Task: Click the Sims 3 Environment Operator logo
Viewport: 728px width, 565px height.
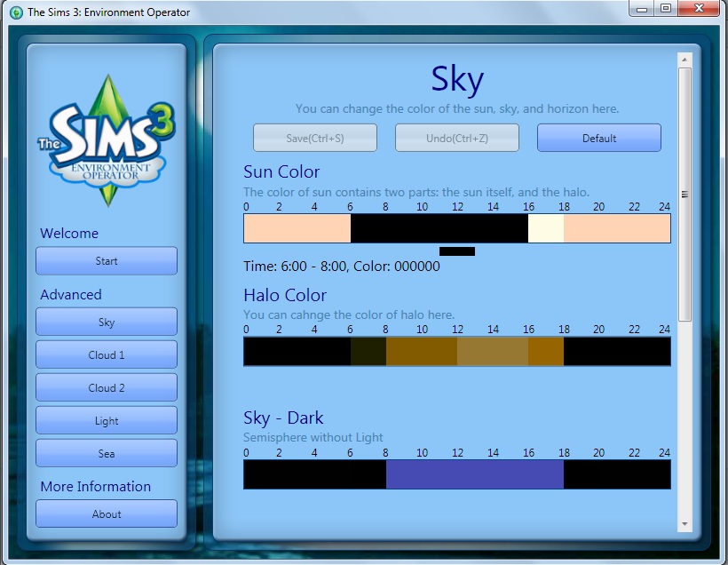Action: [107, 140]
